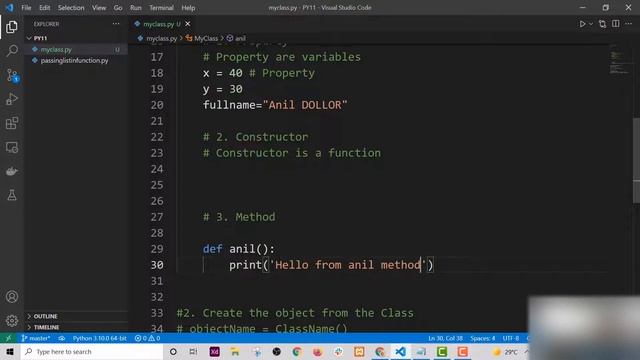Viewport: 640px width, 360px height.
Task: Open the Terminal menu
Action: point(161,8)
